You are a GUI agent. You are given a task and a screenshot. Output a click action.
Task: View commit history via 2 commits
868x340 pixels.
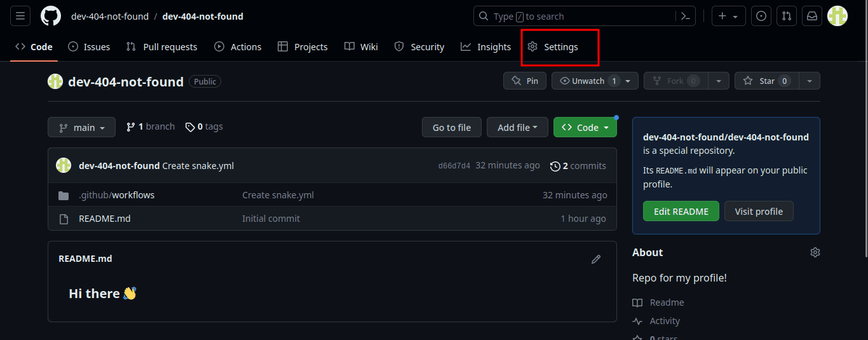pyautogui.click(x=578, y=166)
